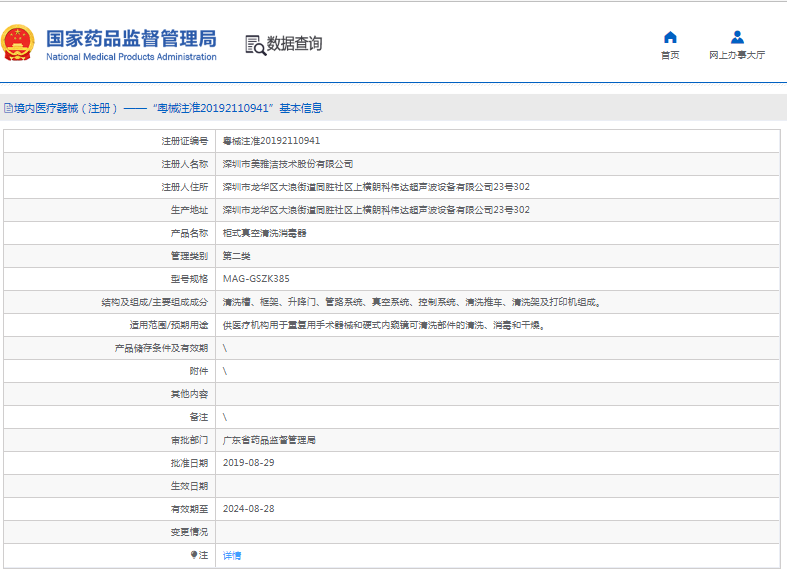This screenshot has width=787, height=576.
Task: Click the 首页 house icon
Action: [x=670, y=37]
